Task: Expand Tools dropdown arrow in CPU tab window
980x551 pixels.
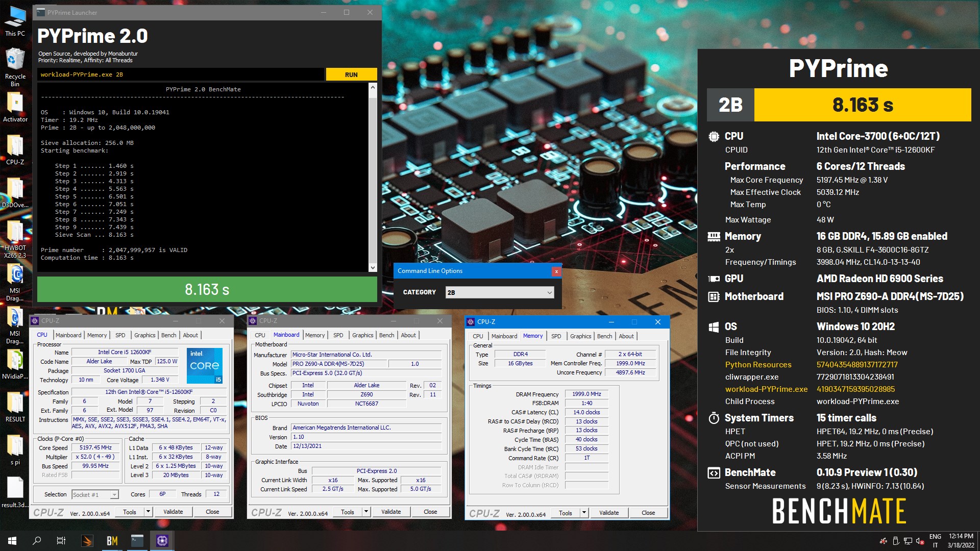Action: click(148, 512)
